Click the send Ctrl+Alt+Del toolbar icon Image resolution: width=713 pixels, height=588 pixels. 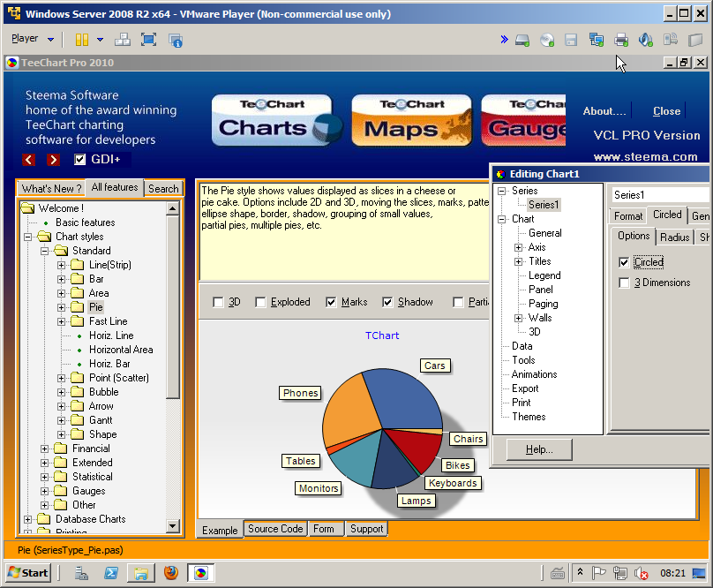[x=123, y=40]
